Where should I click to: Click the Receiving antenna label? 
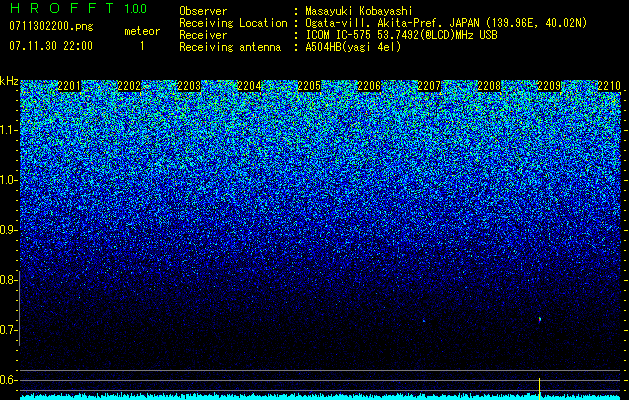tap(230, 47)
